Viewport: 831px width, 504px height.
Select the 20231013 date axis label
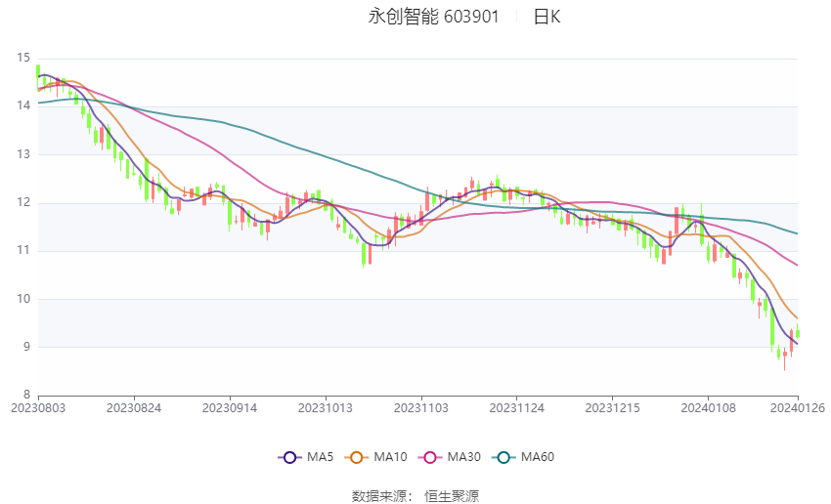(326, 408)
